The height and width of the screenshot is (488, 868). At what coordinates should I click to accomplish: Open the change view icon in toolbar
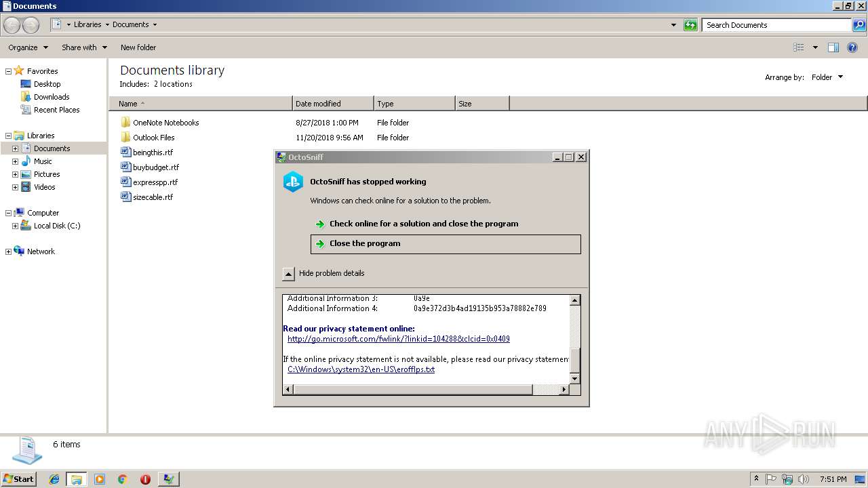pyautogui.click(x=799, y=47)
